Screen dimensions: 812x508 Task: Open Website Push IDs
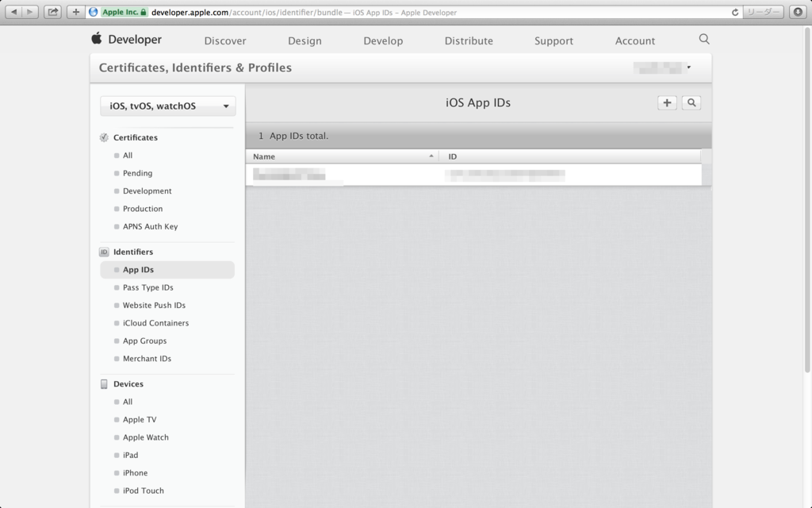pyautogui.click(x=154, y=306)
